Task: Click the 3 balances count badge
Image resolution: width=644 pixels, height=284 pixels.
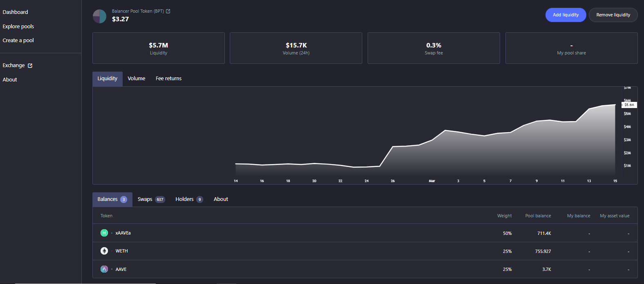Action: pos(123,200)
